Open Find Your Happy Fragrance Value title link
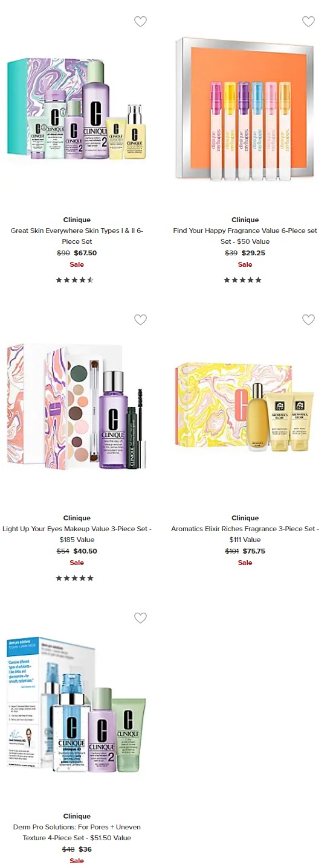Viewport: 333px width, 868px height. point(245,236)
